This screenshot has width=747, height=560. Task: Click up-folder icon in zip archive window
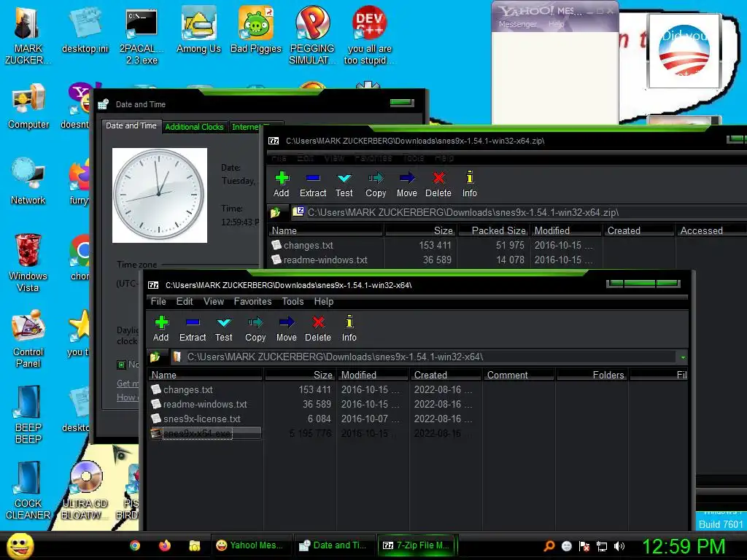coord(275,212)
